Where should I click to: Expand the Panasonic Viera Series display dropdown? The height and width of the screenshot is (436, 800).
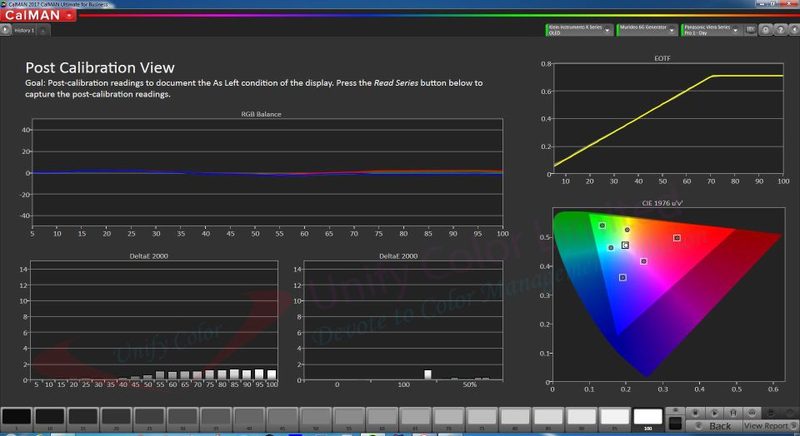pyautogui.click(x=711, y=30)
